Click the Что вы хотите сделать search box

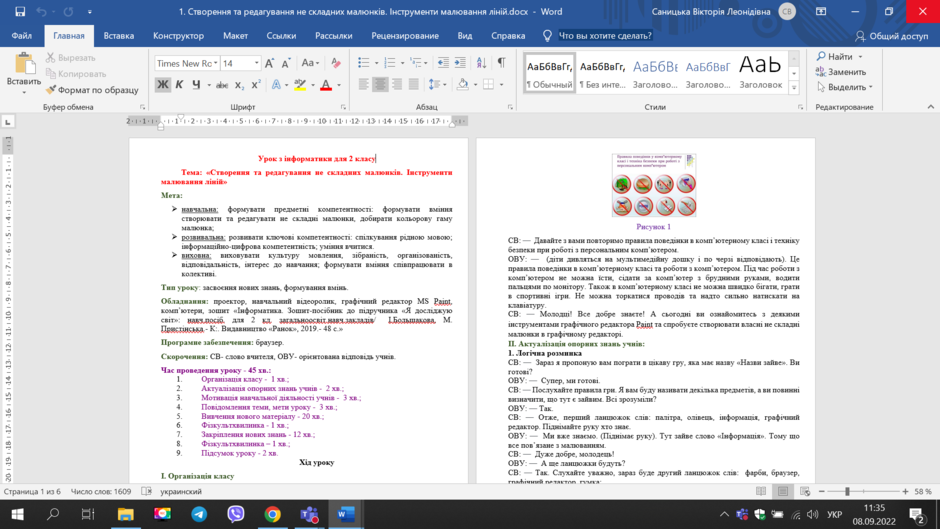click(604, 36)
